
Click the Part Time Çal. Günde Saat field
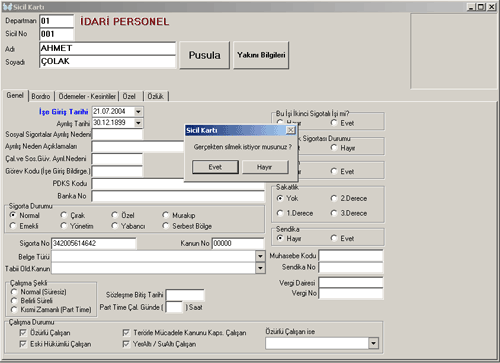pyautogui.click(x=174, y=307)
